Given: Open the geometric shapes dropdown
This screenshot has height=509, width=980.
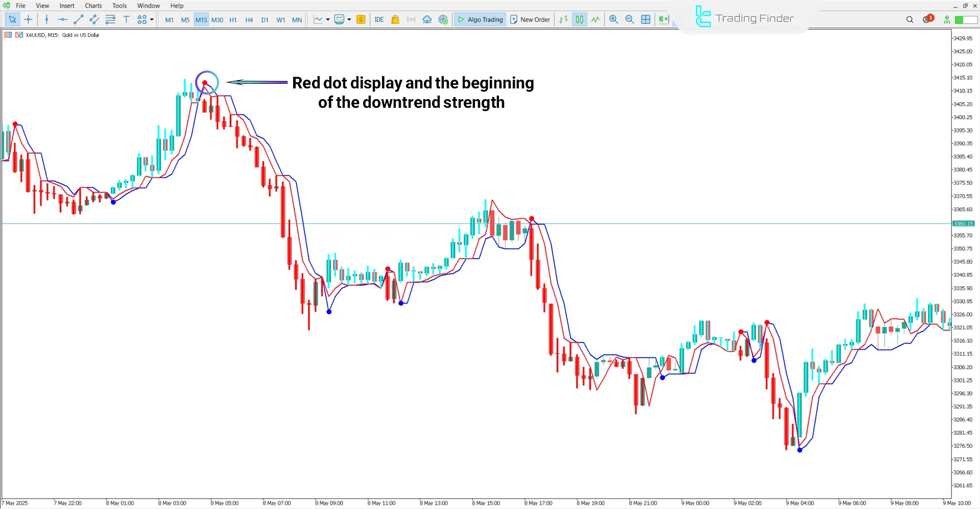Looking at the screenshot, I should pyautogui.click(x=142, y=19).
